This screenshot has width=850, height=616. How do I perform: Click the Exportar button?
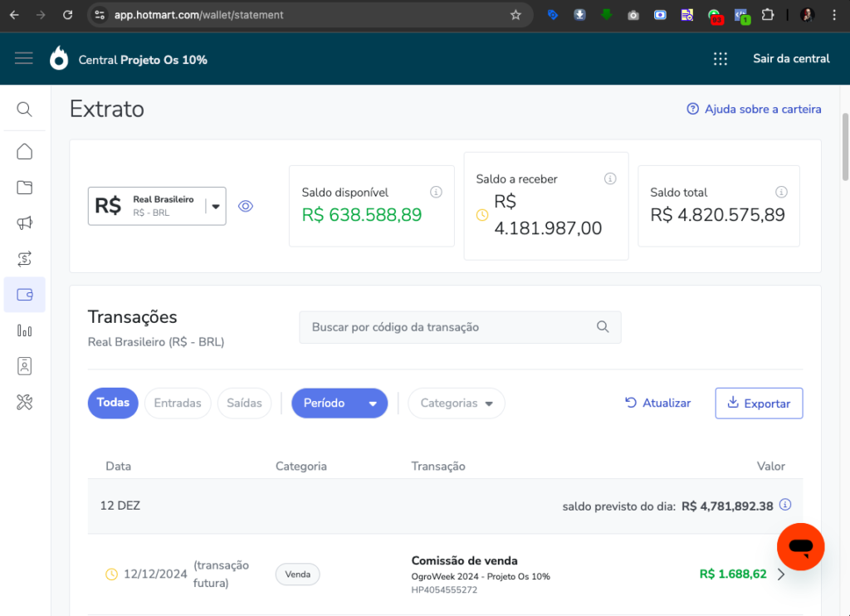(759, 403)
